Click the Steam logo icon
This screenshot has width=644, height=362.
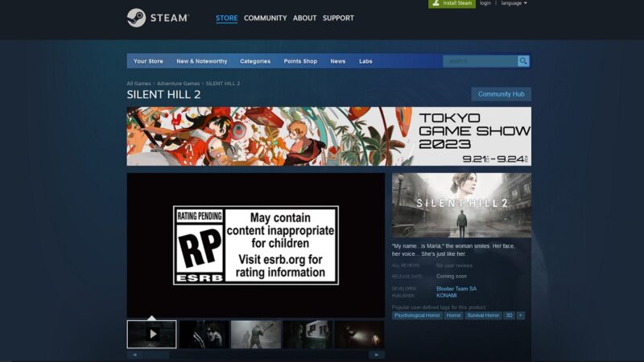(136, 18)
